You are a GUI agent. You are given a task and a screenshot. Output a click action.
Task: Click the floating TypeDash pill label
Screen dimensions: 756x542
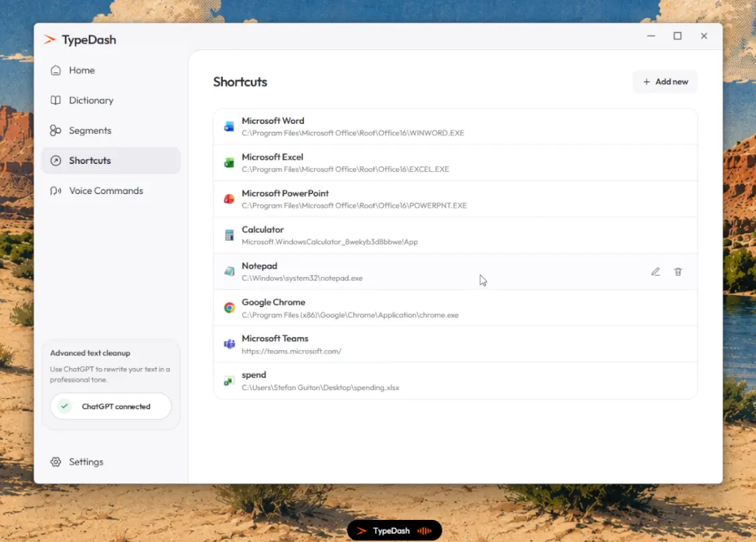click(391, 531)
